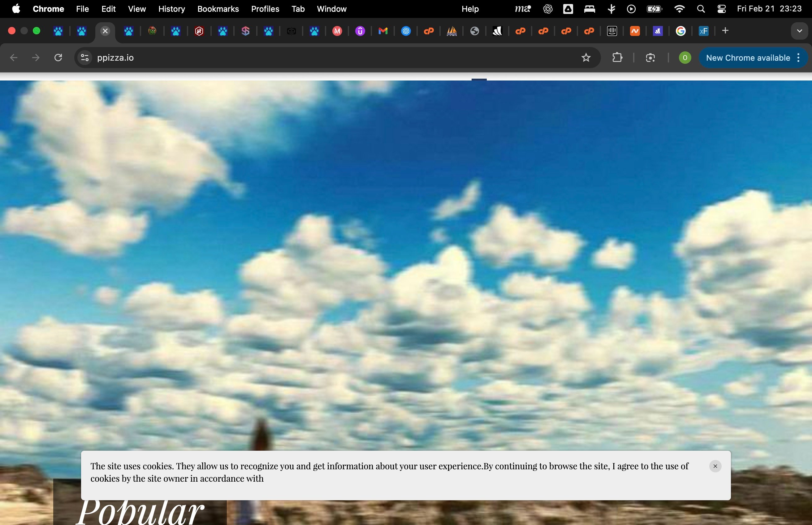Click the Now Playing menu bar icon
The height and width of the screenshot is (525, 812).
(x=631, y=9)
